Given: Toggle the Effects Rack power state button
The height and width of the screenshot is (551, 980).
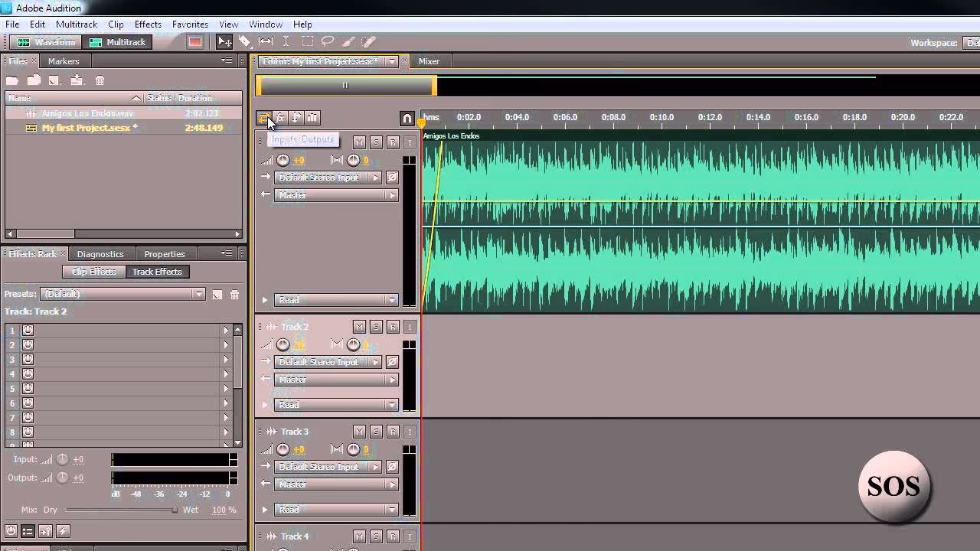Looking at the screenshot, I should click(11, 530).
